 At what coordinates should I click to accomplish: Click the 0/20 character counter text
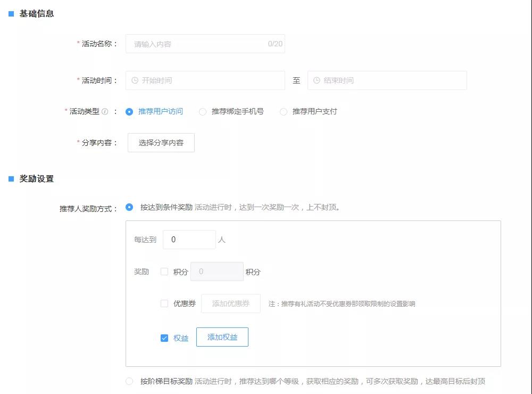point(275,44)
